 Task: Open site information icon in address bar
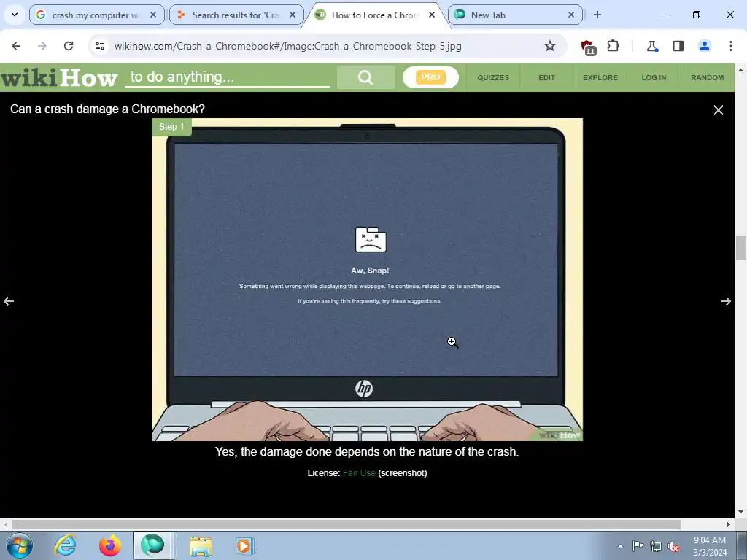coord(100,46)
